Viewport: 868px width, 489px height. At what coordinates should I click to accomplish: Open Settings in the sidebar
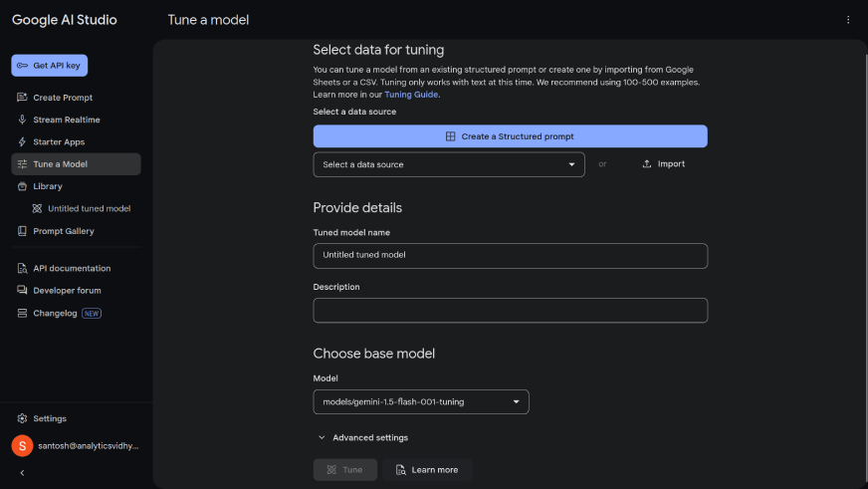click(76, 418)
